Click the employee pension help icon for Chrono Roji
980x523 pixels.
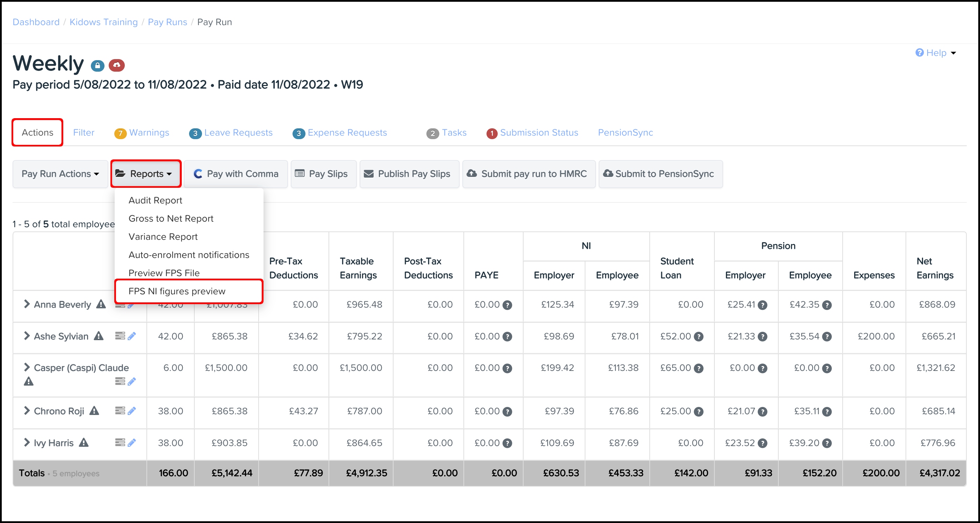click(x=827, y=411)
